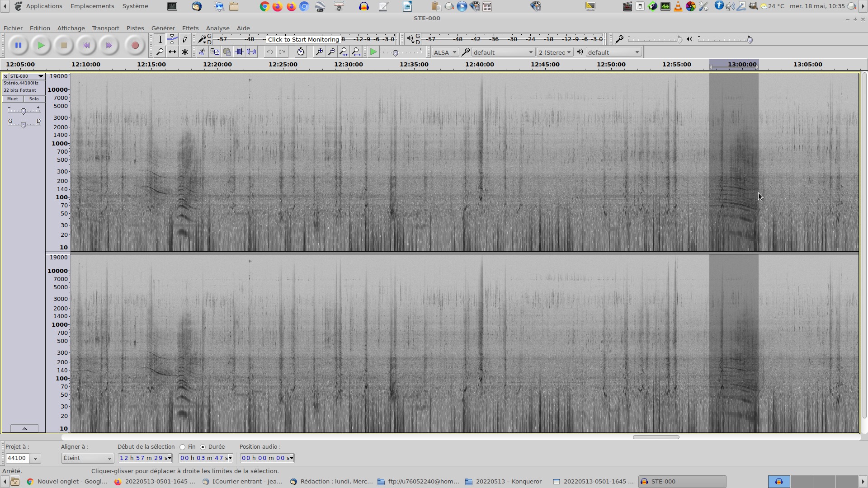Viewport: 868px width, 488px height.
Task: Click the Projet à rate field 44100
Action: tap(18, 458)
